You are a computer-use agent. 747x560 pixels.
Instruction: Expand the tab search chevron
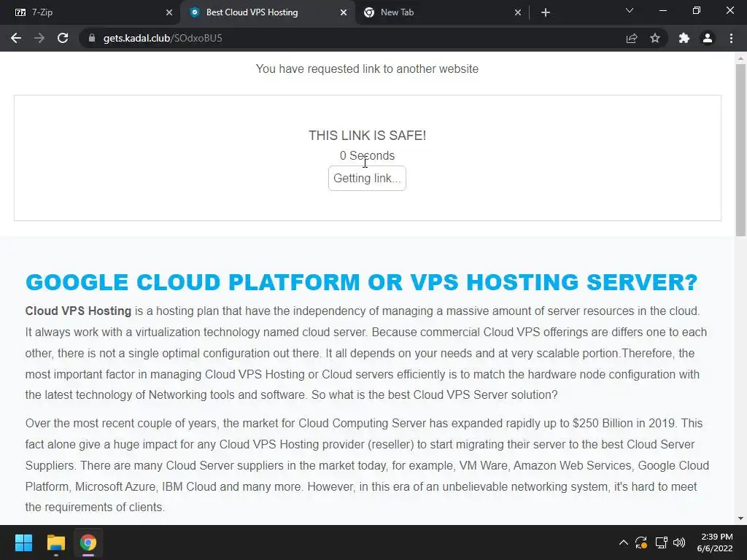pyautogui.click(x=630, y=10)
